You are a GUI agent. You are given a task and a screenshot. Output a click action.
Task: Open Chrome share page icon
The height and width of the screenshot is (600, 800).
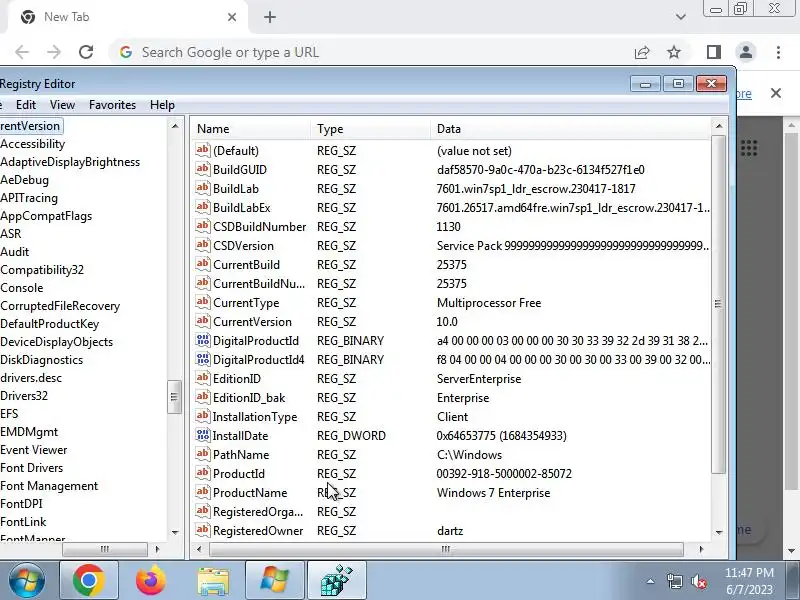click(642, 52)
